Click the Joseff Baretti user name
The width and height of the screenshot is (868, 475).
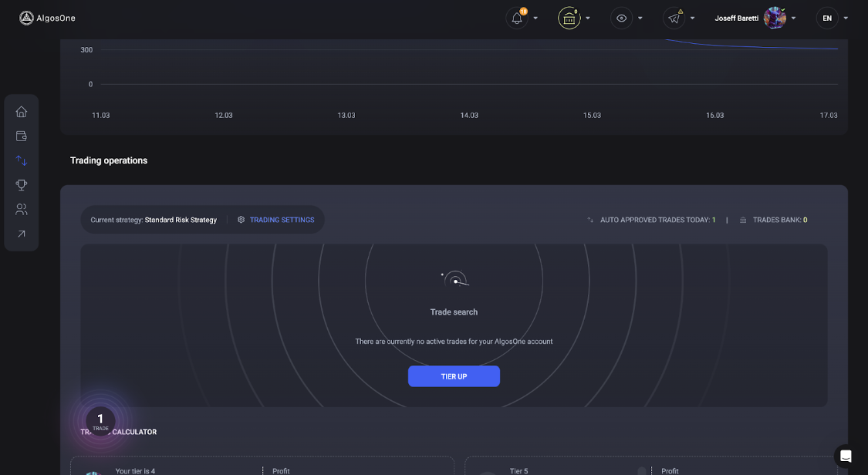point(736,19)
